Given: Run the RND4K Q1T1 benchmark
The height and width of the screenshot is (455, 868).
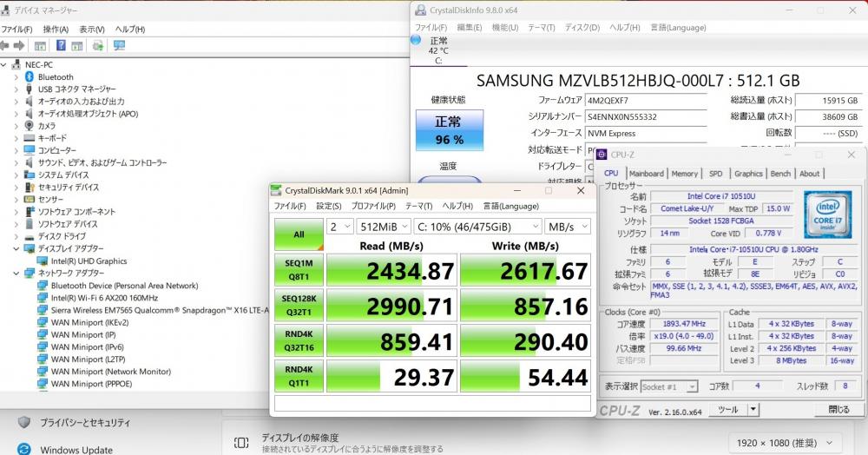Looking at the screenshot, I should coord(299,376).
